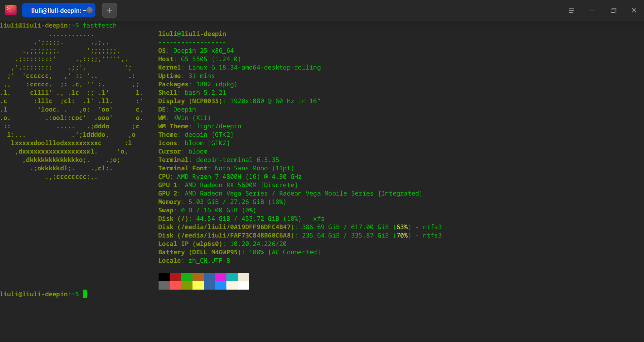Pick the gray color swatch

[164, 285]
